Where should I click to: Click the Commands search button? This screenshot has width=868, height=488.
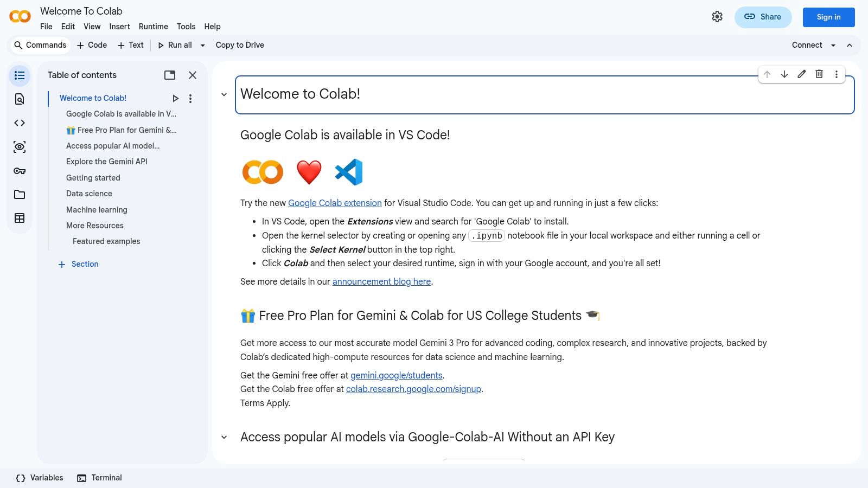click(41, 46)
